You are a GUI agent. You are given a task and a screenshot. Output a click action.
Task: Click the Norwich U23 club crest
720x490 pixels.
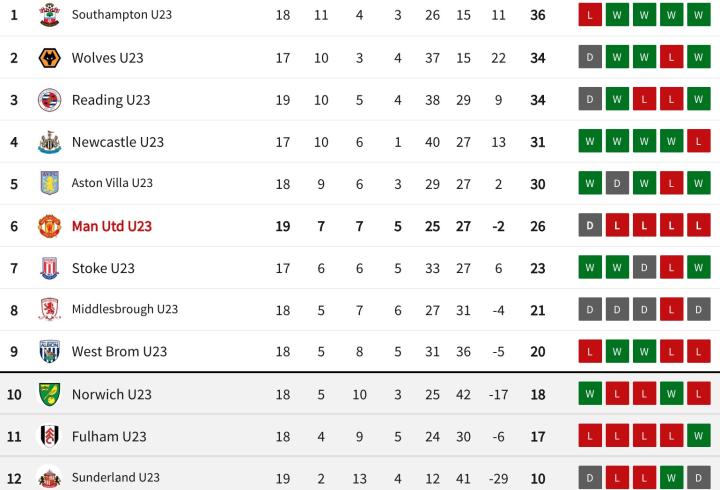coord(49,394)
